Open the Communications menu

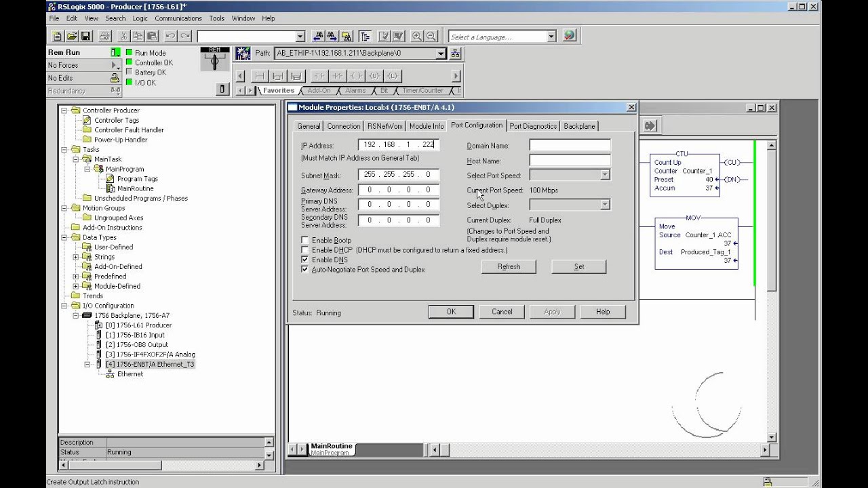click(178, 18)
